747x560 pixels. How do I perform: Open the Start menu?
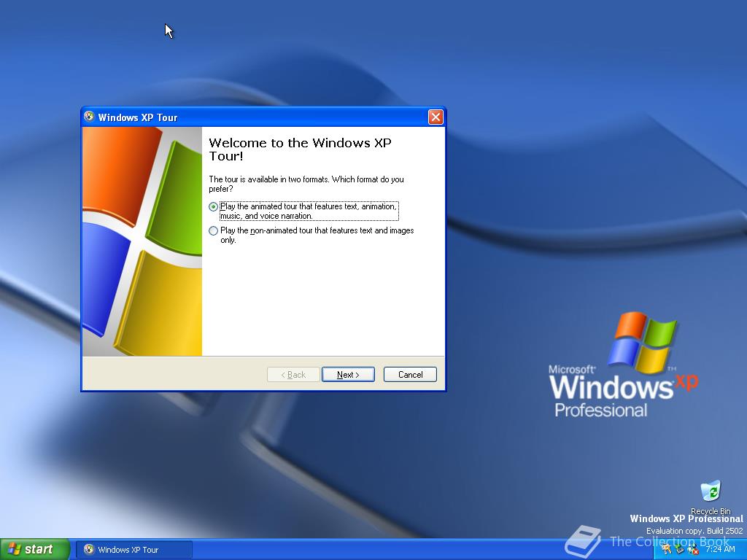coord(34,550)
